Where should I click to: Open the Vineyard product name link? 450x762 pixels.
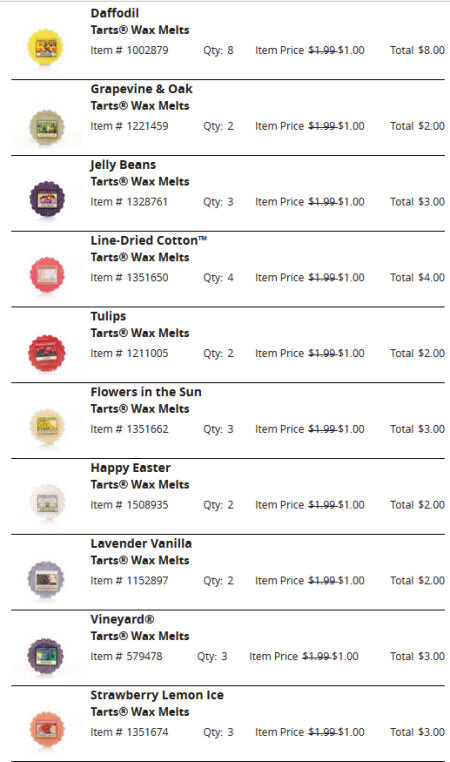[122, 620]
